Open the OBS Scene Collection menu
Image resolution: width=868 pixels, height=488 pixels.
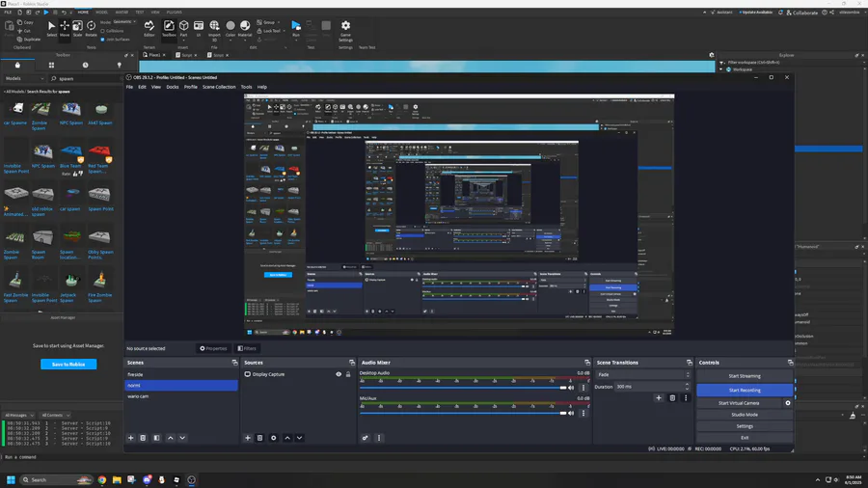(x=219, y=87)
